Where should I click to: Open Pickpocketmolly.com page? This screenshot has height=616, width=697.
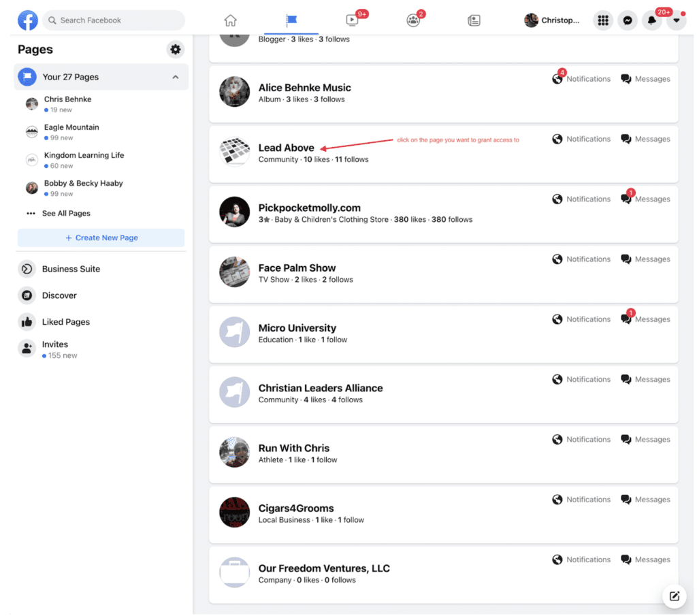(x=310, y=208)
